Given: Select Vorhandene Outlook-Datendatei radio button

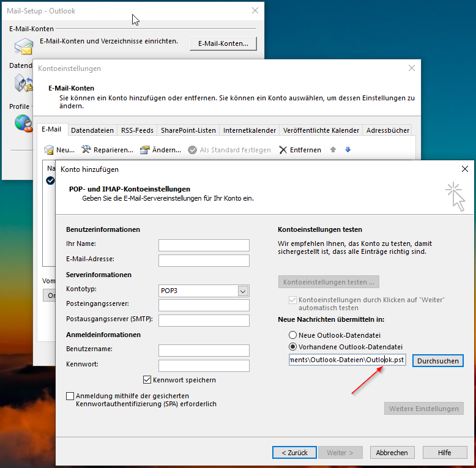Looking at the screenshot, I should click(x=292, y=347).
